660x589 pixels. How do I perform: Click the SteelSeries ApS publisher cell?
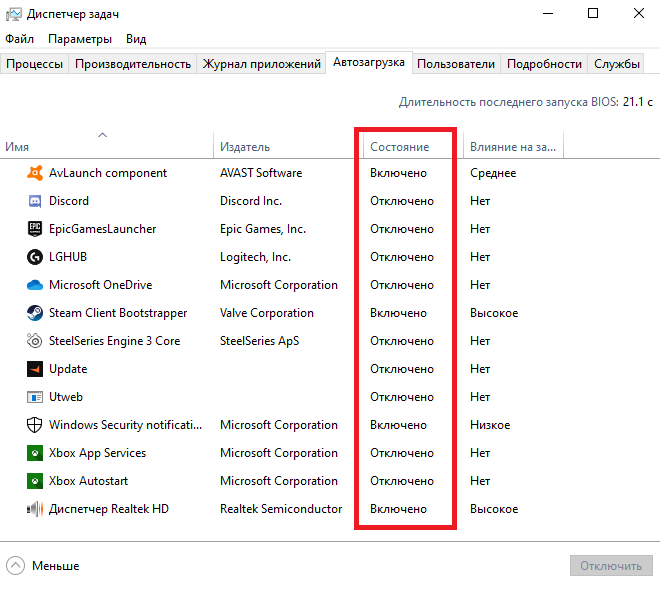[259, 341]
